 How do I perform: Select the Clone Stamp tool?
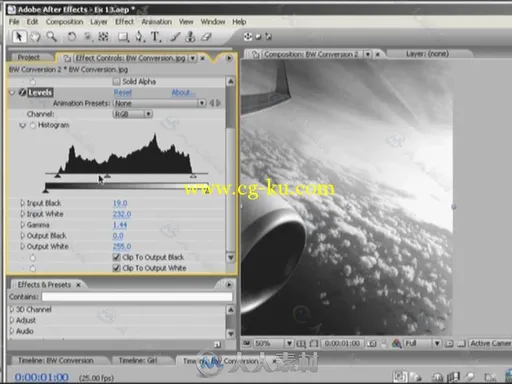pyautogui.click(x=190, y=37)
